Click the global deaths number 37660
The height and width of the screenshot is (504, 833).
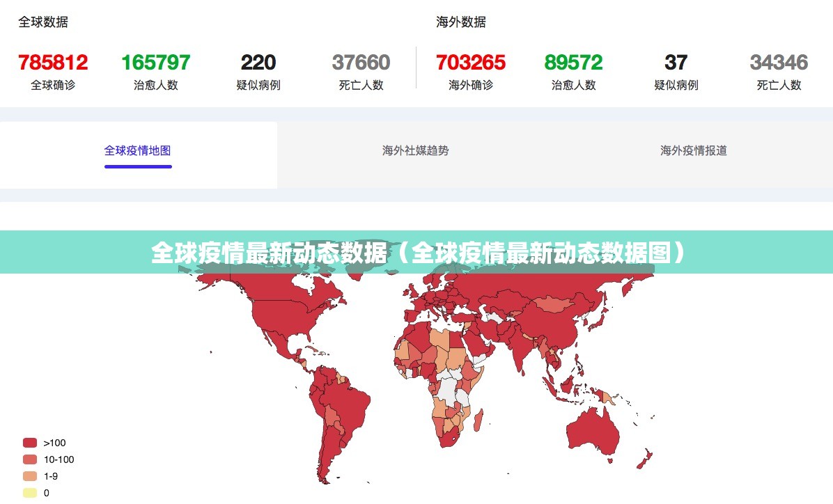coord(361,63)
